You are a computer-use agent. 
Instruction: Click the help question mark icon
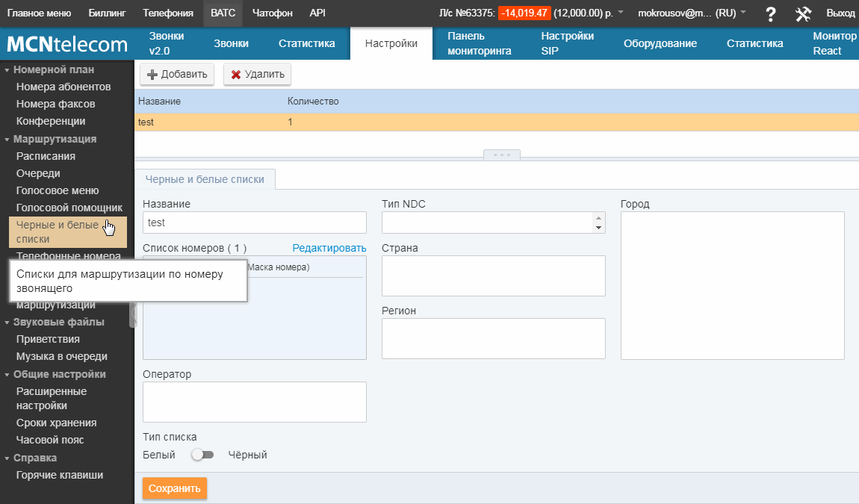click(771, 13)
